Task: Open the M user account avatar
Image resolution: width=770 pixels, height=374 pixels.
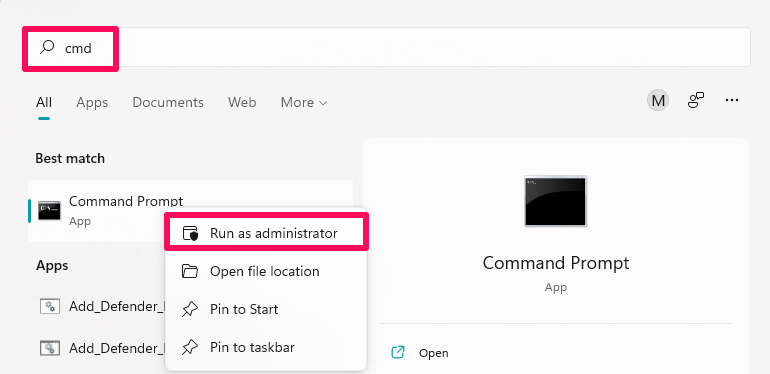Action: [x=658, y=101]
